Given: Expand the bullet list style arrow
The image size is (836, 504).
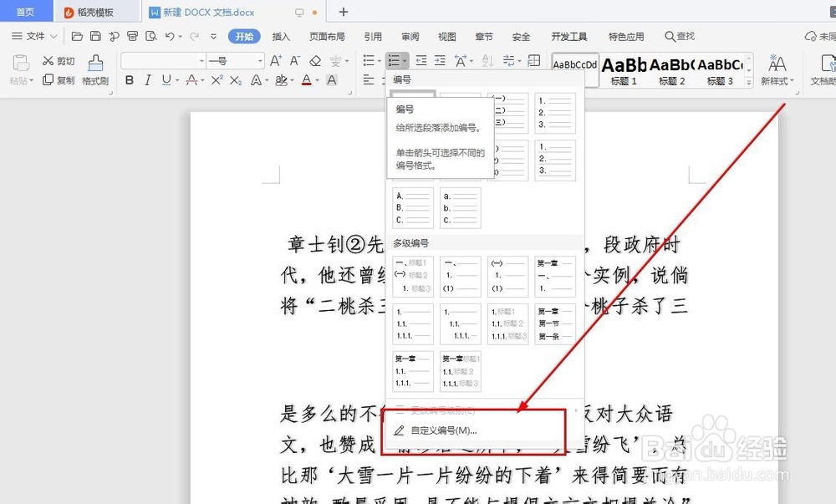Looking at the screenshot, I should [379, 61].
